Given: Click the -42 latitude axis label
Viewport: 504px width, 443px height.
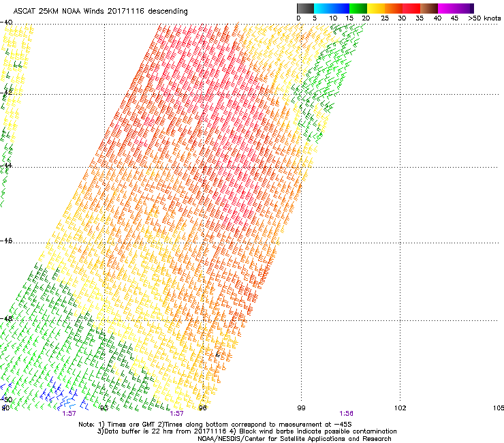Looking at the screenshot, I should pos(6,93).
